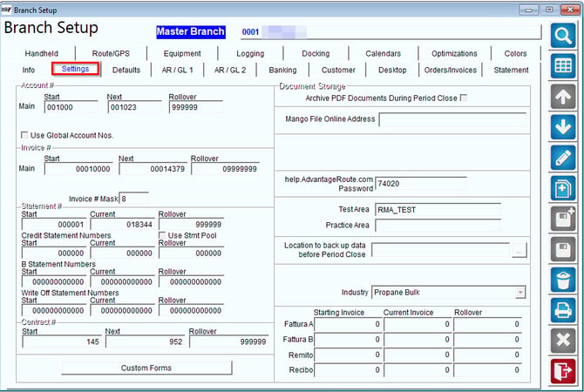This screenshot has height=392, width=584.
Task: Enable Archive PDF Documents During Period Close
Action: pos(464,98)
